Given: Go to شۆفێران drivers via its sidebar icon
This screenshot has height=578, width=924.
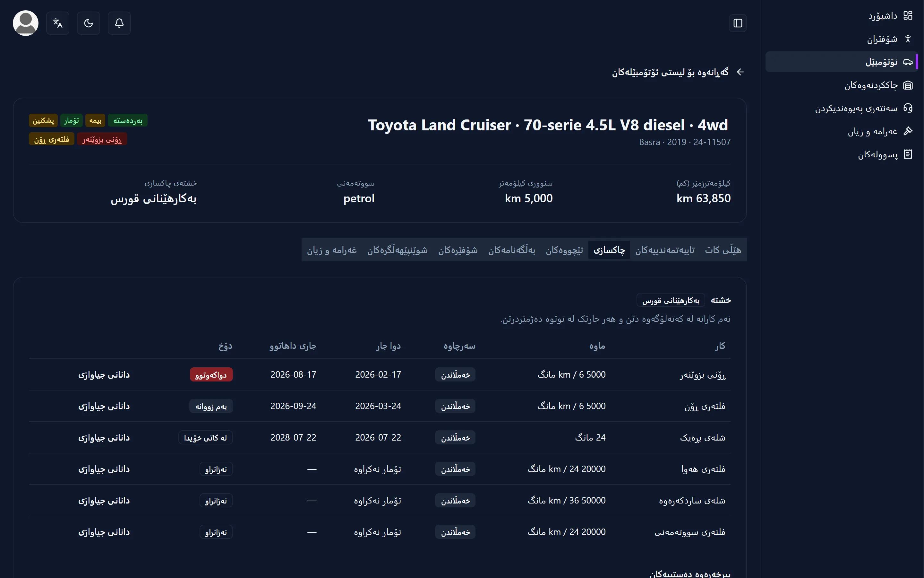Looking at the screenshot, I should (x=908, y=39).
